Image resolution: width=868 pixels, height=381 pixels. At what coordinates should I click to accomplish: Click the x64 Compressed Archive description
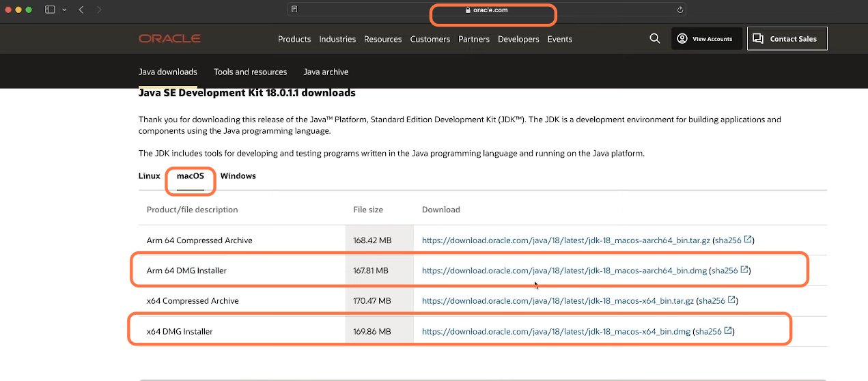[193, 300]
